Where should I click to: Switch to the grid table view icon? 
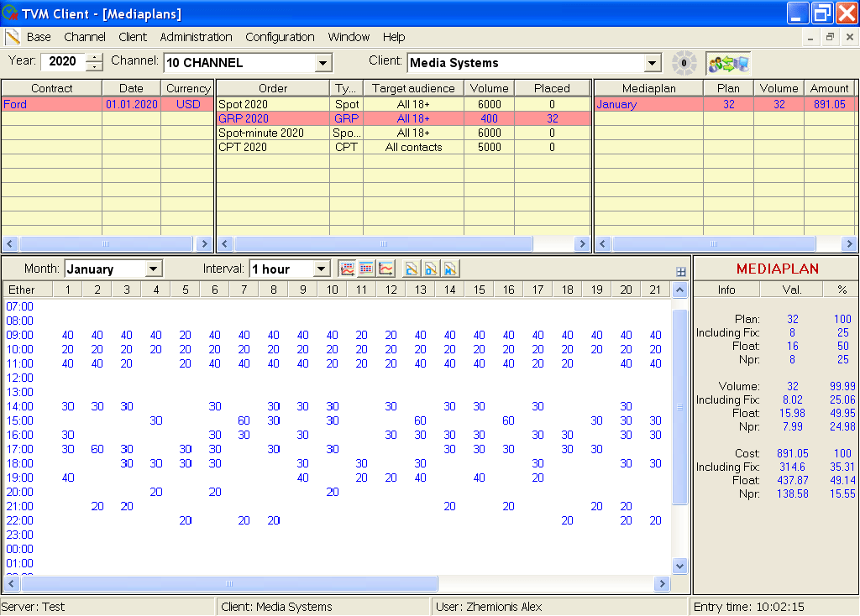coord(366,269)
